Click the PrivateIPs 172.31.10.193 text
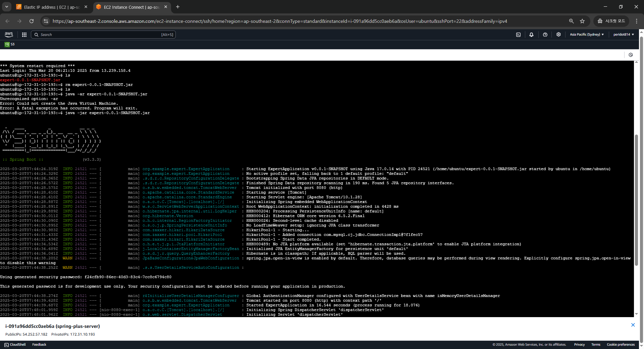 (x=73, y=335)
